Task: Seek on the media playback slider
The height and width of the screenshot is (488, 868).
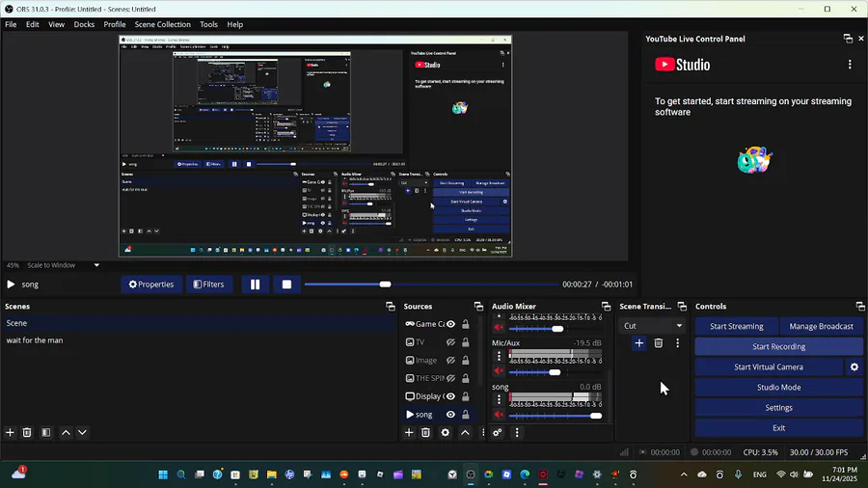Action: [432, 285]
